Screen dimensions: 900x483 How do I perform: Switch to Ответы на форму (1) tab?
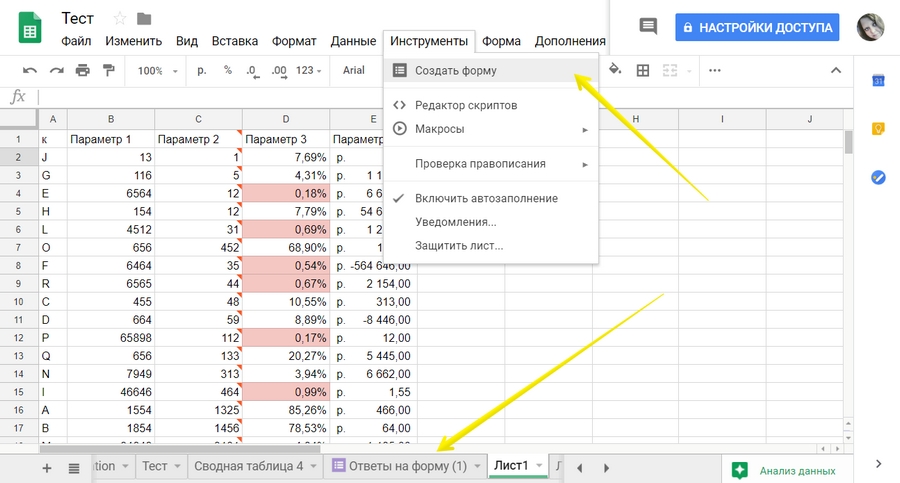click(399, 466)
